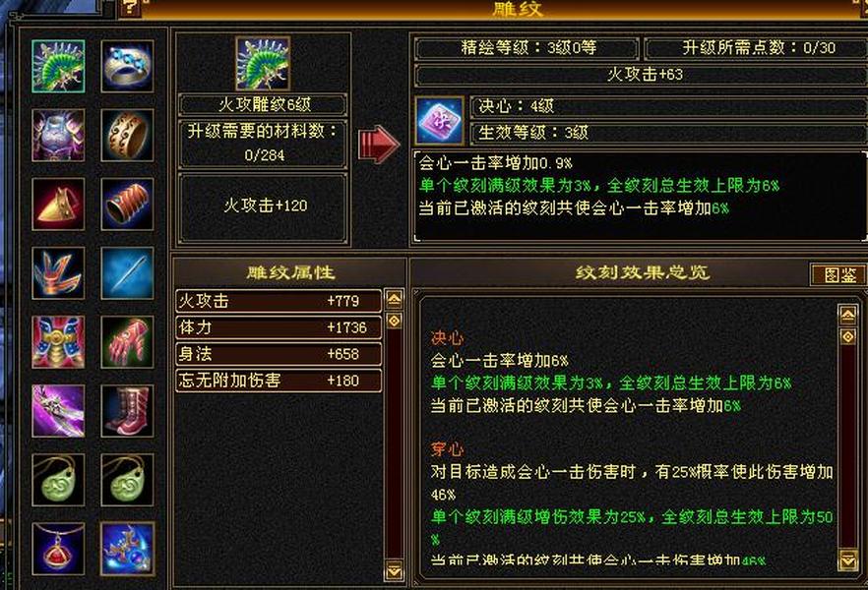
Task: Pick the red pointed hat icon
Action: (58, 204)
